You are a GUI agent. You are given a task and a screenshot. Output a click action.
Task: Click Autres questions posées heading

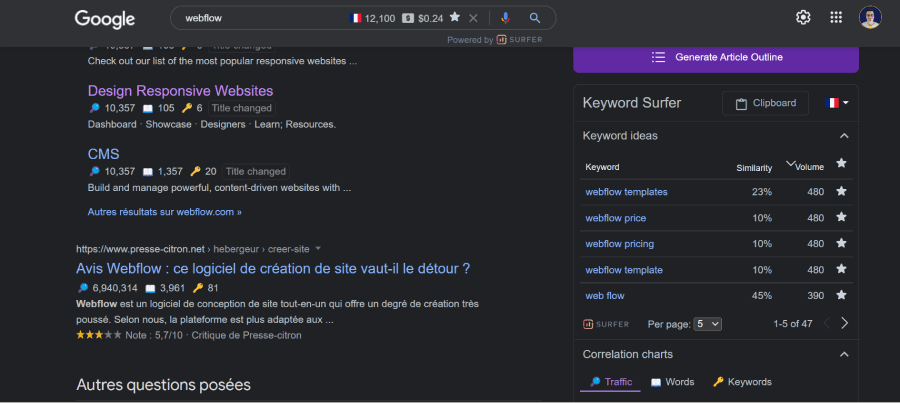coord(164,384)
